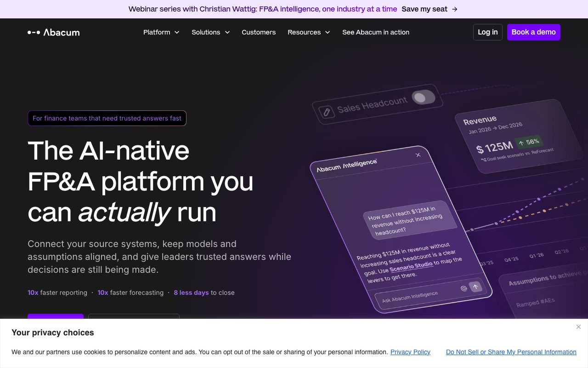Image resolution: width=588 pixels, height=368 pixels.
Task: Click the Abacum logo
Action: [53, 32]
